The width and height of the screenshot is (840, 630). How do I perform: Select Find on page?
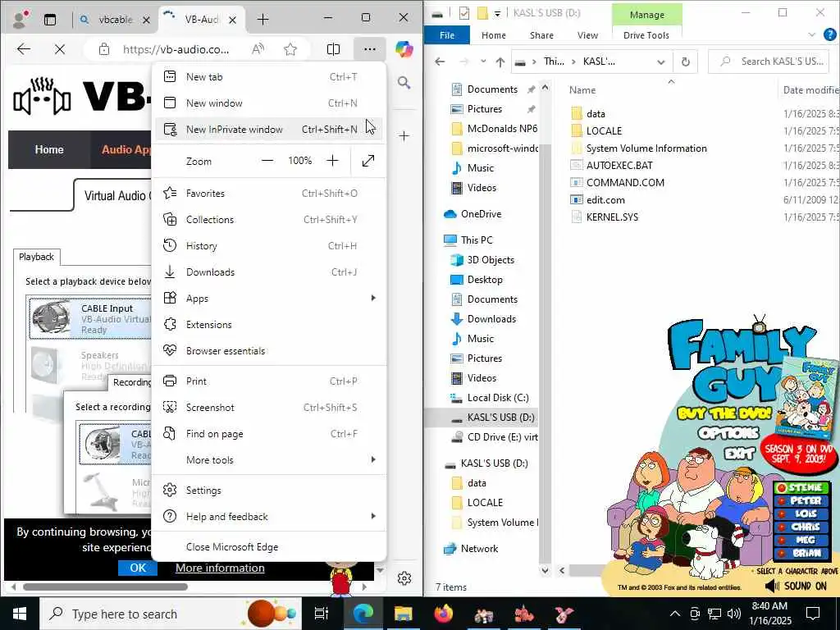pos(269,434)
